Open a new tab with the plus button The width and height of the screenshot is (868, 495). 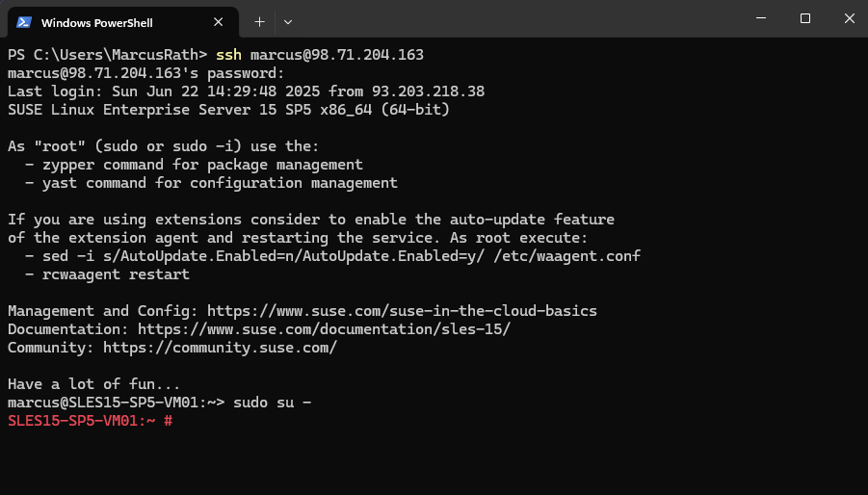(259, 22)
